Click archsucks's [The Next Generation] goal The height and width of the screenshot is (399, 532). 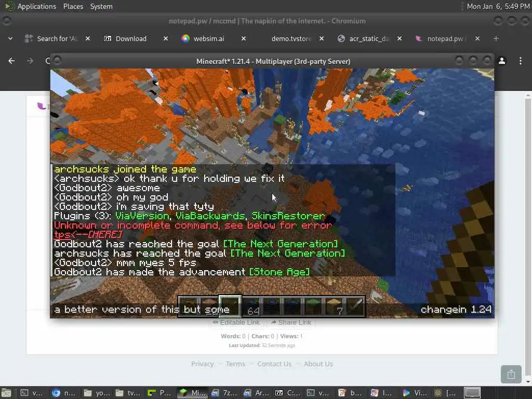point(288,254)
